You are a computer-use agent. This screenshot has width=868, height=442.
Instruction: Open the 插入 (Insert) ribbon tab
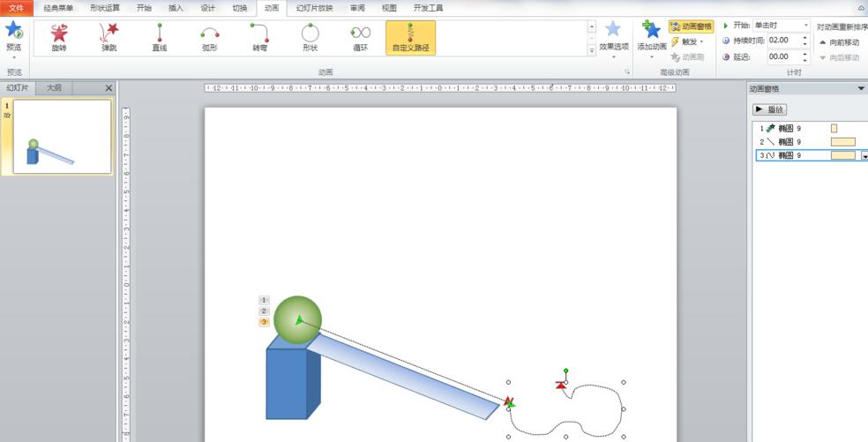coord(176,8)
